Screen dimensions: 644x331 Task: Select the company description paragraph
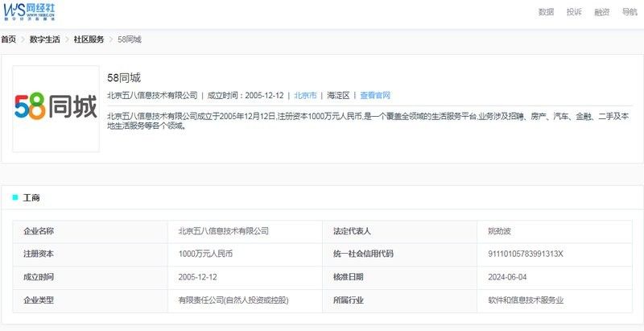368,122
